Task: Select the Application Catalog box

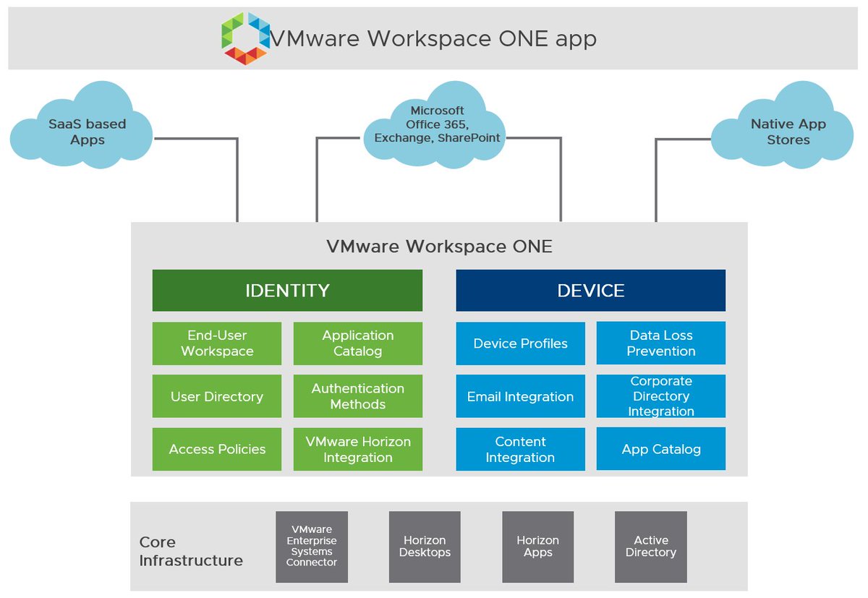Action: (358, 343)
